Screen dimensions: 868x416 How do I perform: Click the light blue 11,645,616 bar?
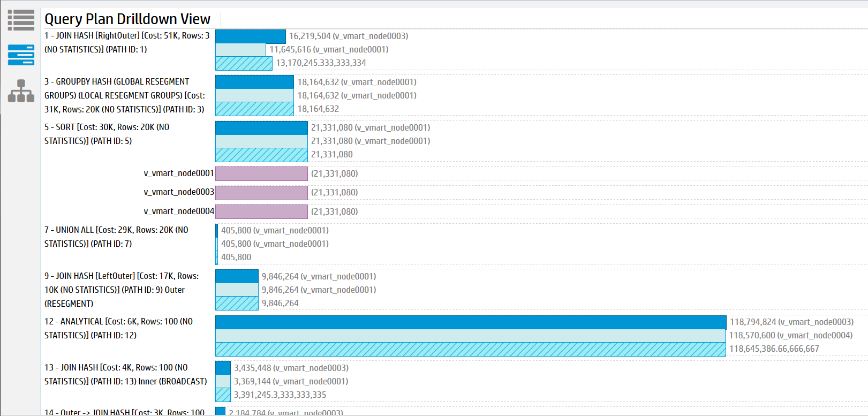(240, 50)
